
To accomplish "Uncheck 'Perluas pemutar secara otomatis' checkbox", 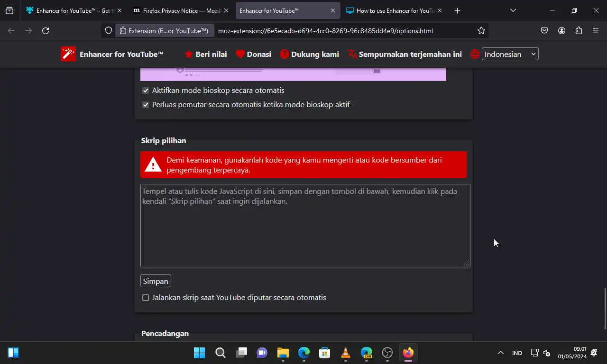I will pos(146,105).
